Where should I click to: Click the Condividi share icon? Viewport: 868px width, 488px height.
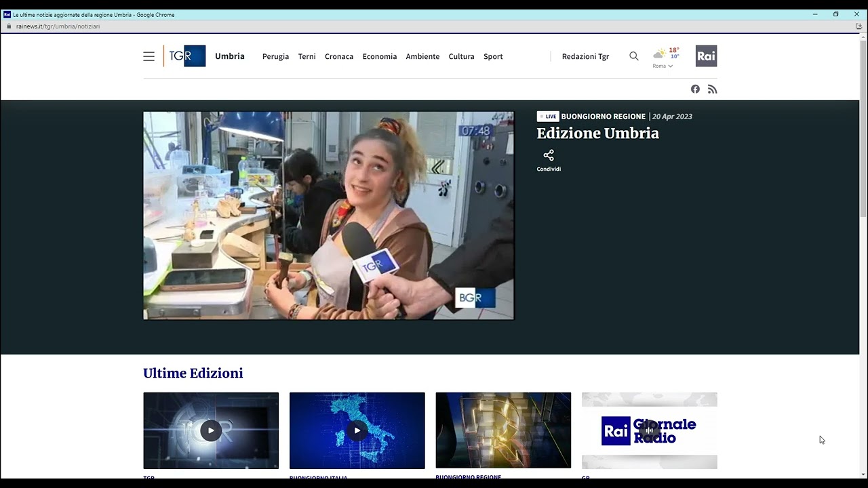[x=549, y=155]
